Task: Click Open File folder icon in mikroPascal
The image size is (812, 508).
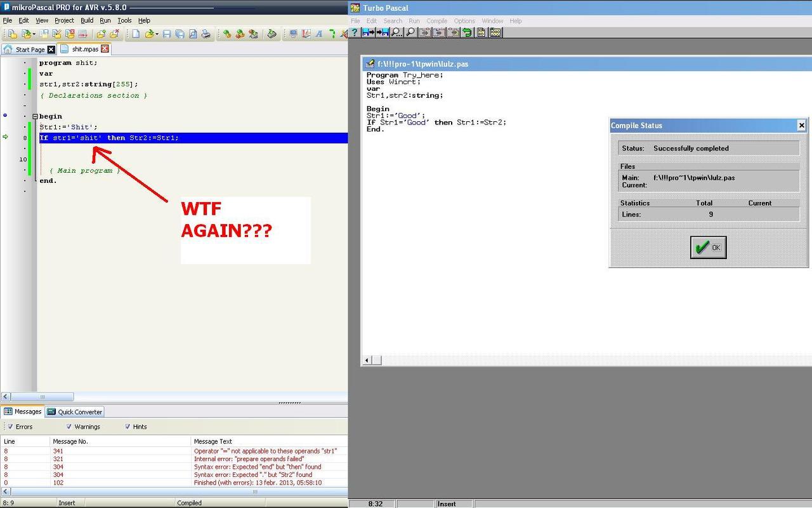Action: (x=149, y=34)
